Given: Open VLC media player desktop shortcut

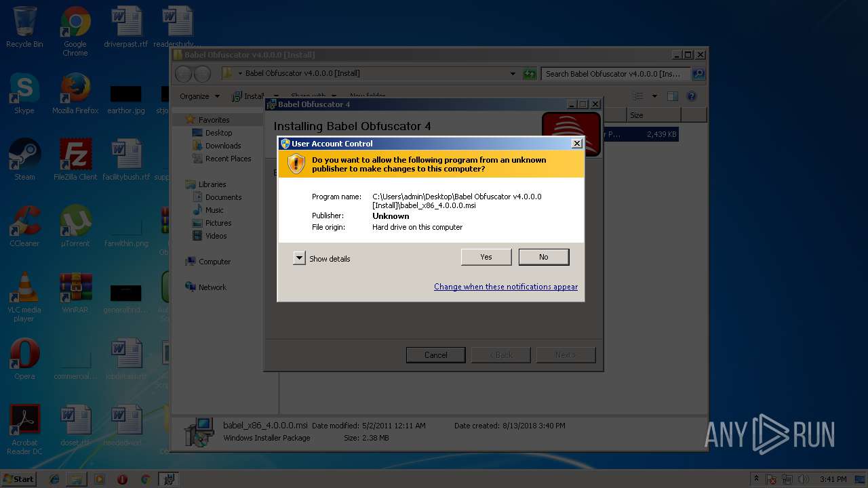Looking at the screenshot, I should click(x=24, y=298).
